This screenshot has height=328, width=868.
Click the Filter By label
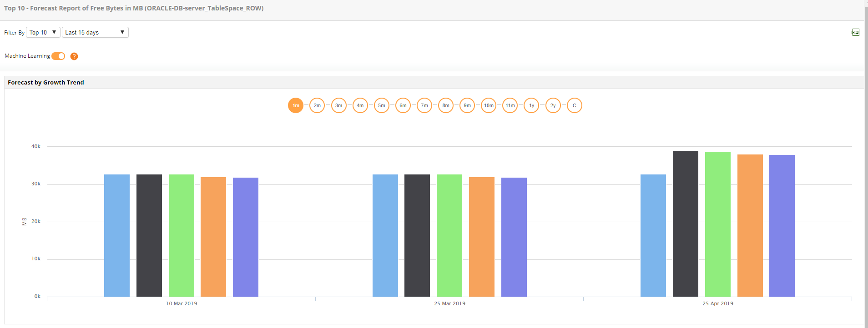[14, 33]
